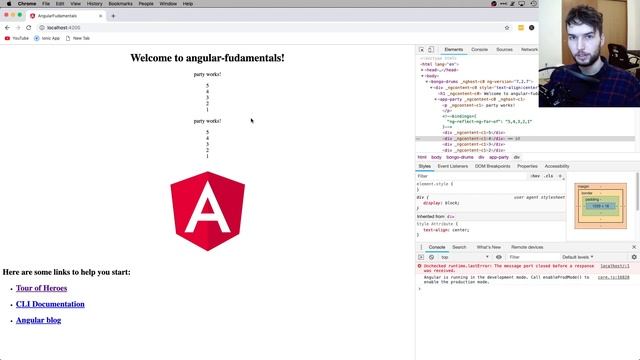Open the console drawer three-dot menu
The image size is (640, 360).
421,247
